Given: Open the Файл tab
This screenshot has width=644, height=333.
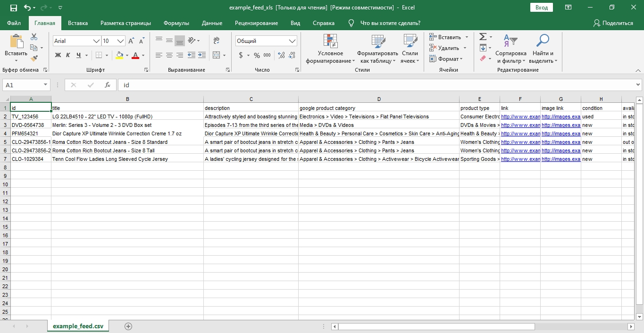Looking at the screenshot, I should (x=14, y=23).
